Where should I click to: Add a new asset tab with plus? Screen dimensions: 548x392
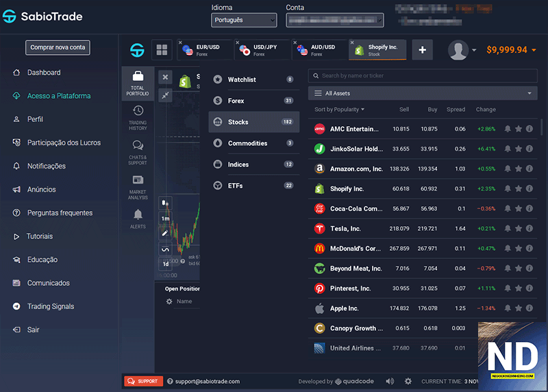(x=422, y=50)
